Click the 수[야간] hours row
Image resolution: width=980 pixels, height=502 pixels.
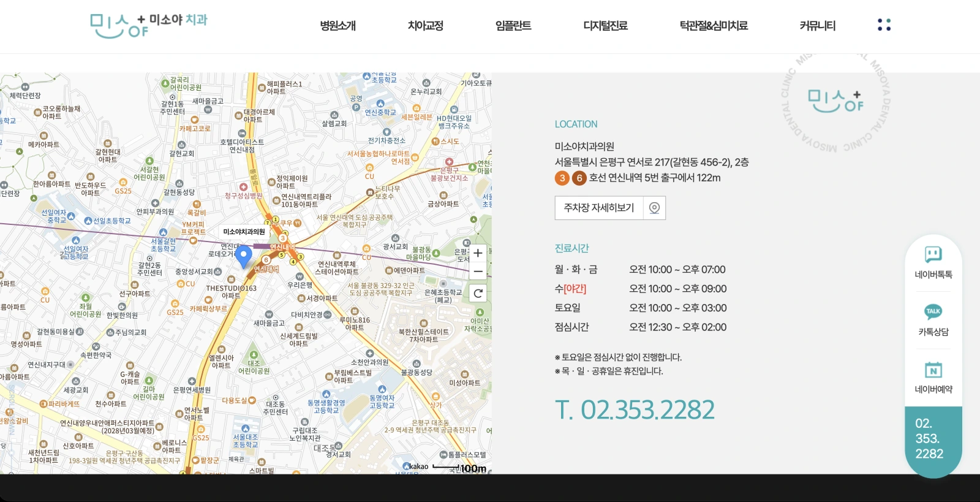[x=641, y=289]
